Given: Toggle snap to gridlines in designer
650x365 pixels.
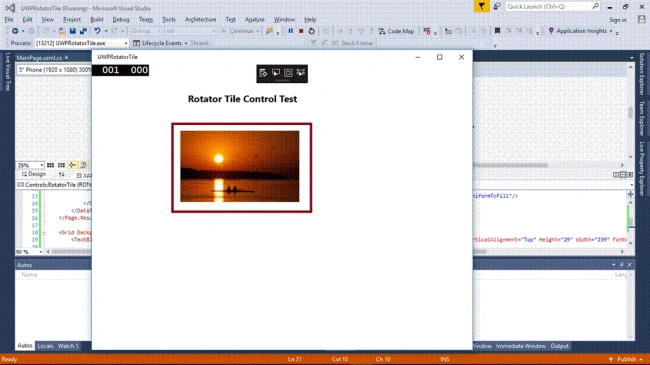Looking at the screenshot, I should pos(61,165).
